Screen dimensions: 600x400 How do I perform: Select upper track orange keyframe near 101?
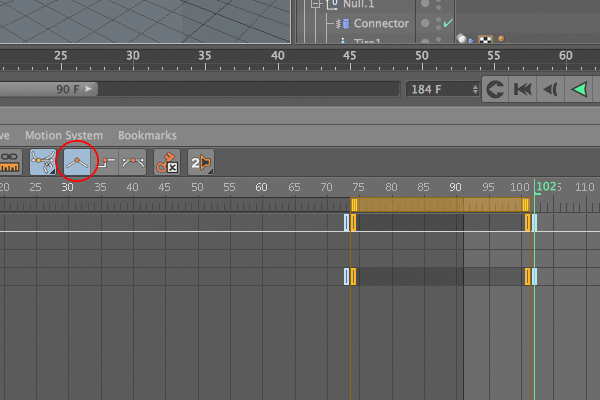[528, 223]
